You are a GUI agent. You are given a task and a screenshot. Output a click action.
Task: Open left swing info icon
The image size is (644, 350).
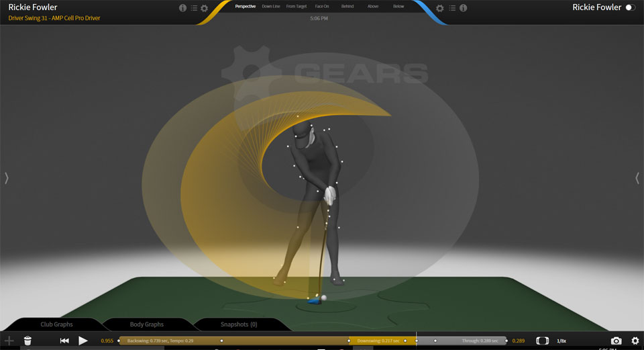point(182,8)
